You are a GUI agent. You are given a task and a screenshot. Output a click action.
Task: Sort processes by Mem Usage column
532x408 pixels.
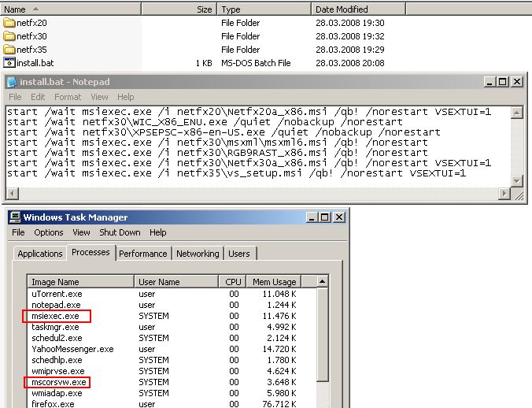[x=274, y=282]
